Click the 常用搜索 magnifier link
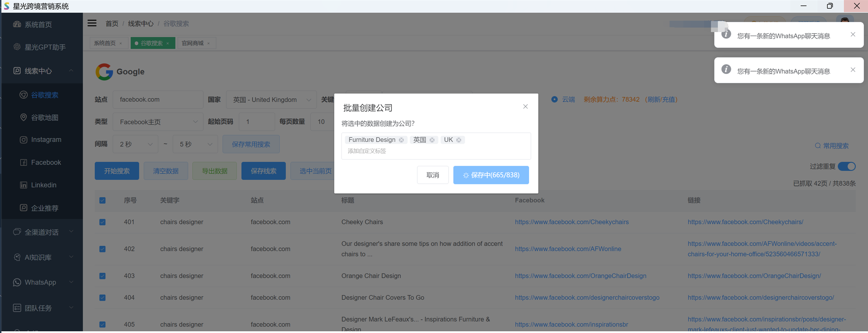 point(831,146)
